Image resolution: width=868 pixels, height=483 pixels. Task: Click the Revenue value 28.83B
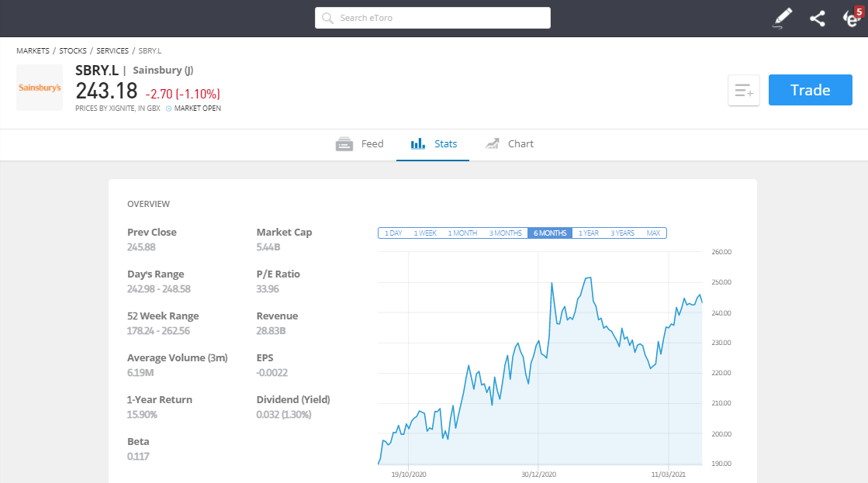[x=271, y=331]
